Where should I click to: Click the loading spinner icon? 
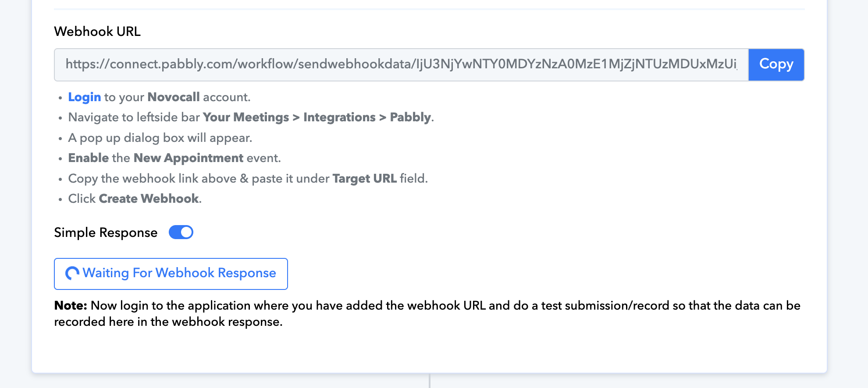(72, 273)
